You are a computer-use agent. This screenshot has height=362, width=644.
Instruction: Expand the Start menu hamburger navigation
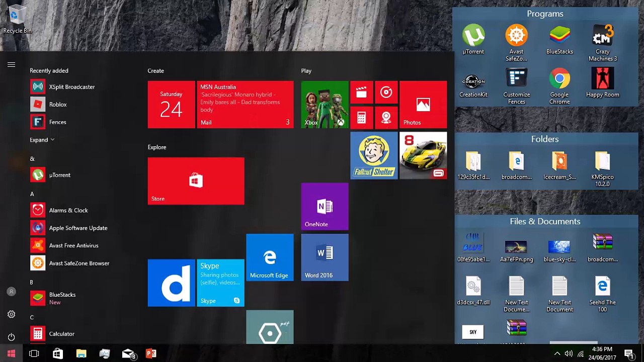11,64
